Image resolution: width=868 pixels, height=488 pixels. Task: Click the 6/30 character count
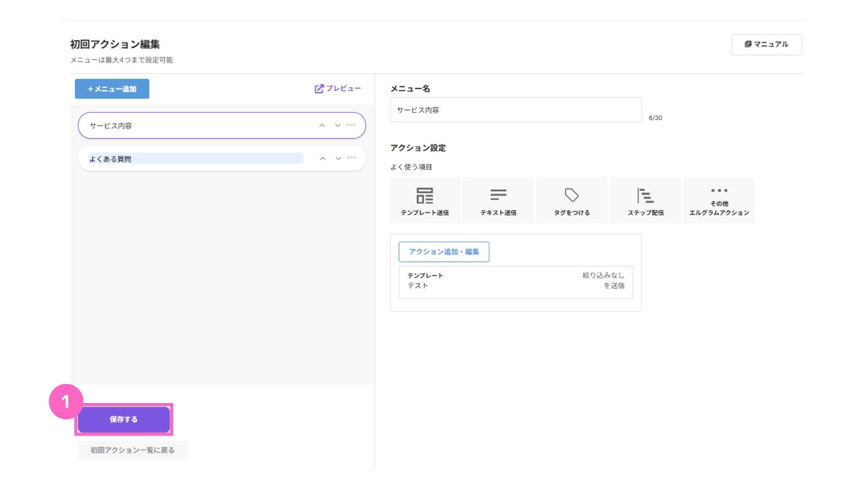(x=655, y=117)
